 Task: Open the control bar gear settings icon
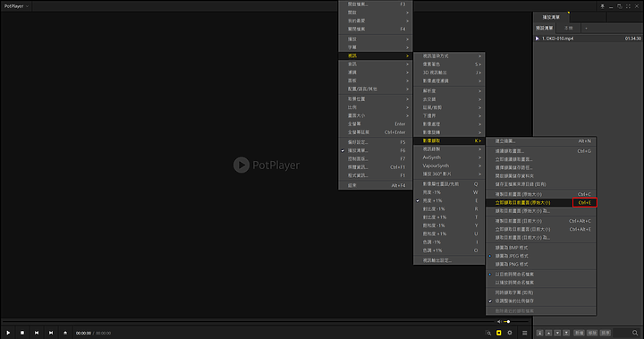tap(510, 333)
